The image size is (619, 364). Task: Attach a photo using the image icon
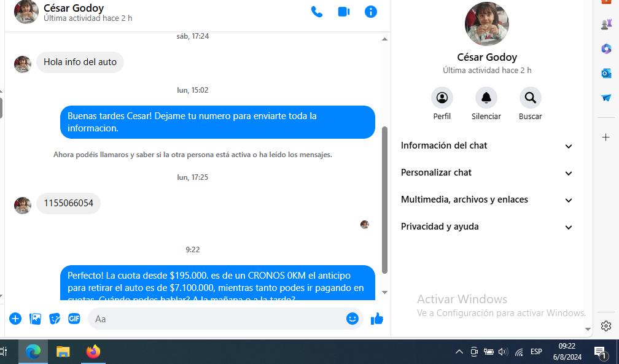35,319
